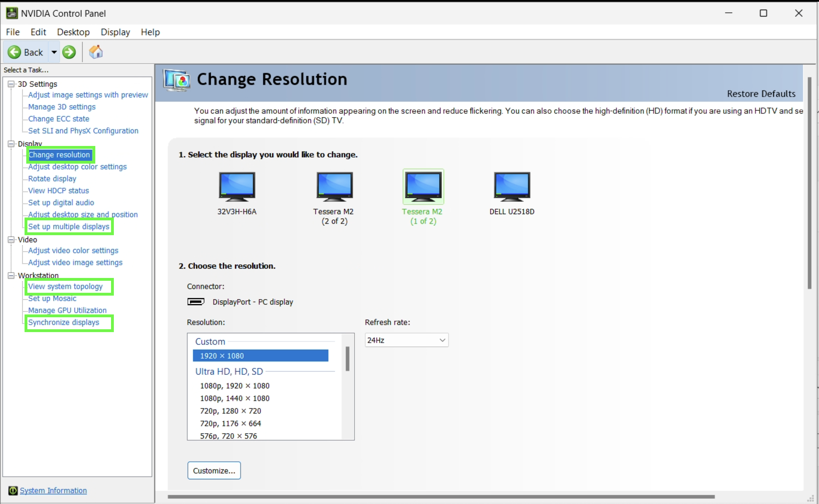This screenshot has height=504, width=819.
Task: Click the green Back arrow icon
Action: pyautogui.click(x=14, y=52)
